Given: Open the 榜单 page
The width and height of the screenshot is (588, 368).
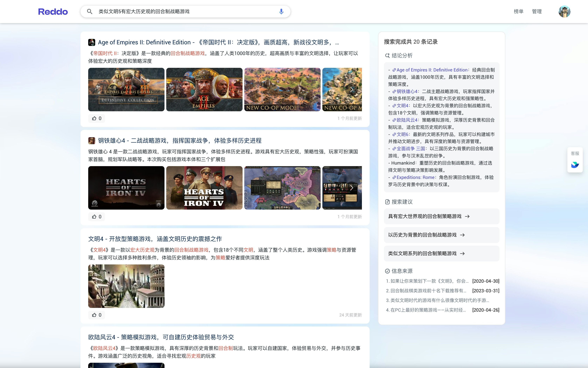Looking at the screenshot, I should click(x=519, y=11).
